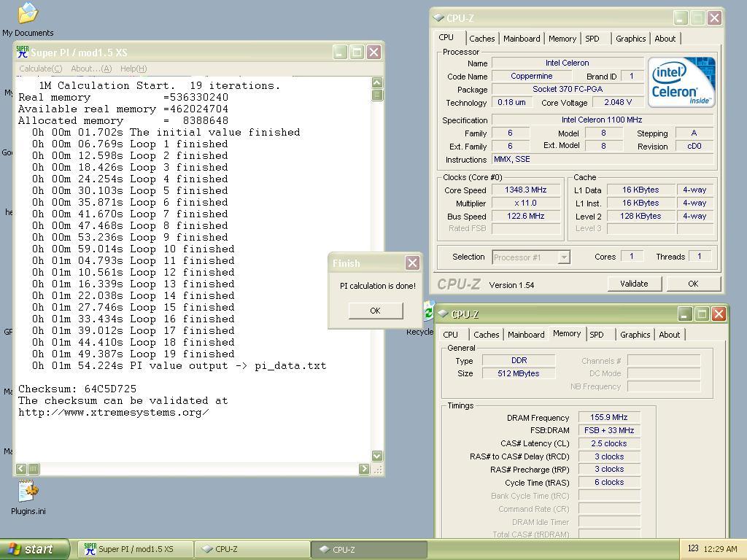This screenshot has height=560, width=747.
Task: Click the Recycle Bin desktop icon
Action: coord(429,311)
